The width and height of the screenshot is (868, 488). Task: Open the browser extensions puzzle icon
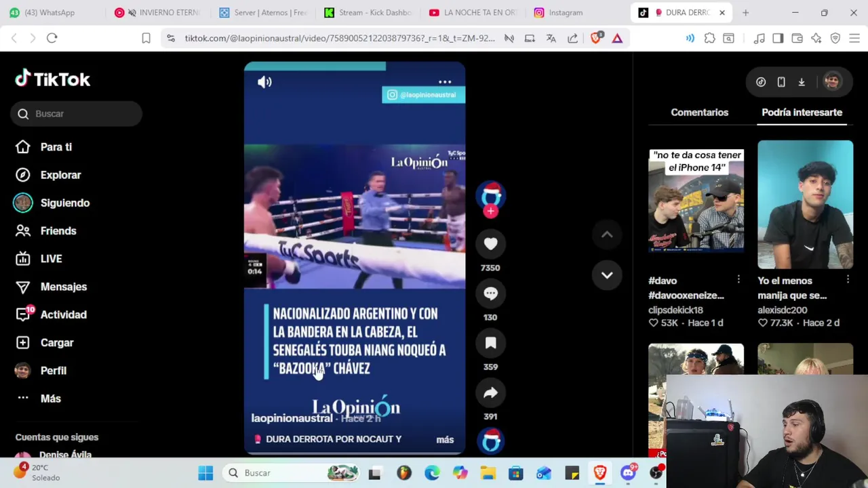(x=709, y=39)
